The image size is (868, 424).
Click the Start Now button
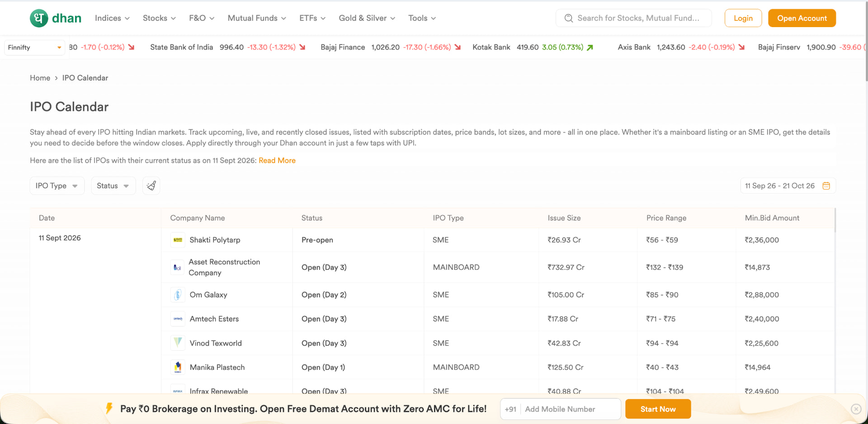pyautogui.click(x=658, y=409)
